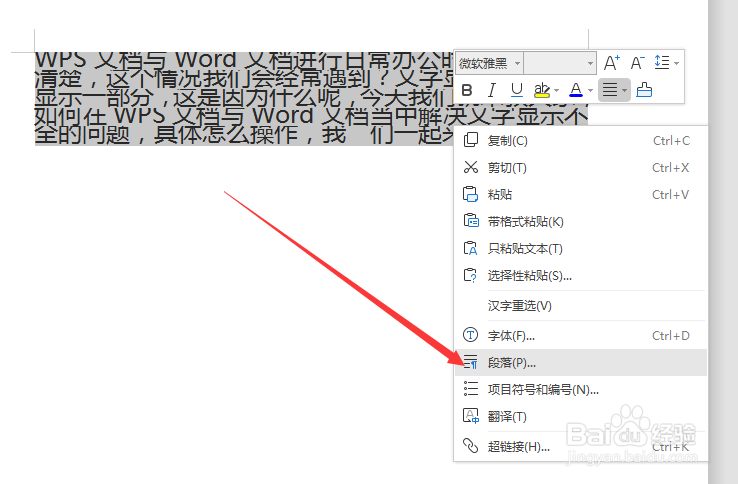Open 字体(F)... font dialog entry
Screen dimensions: 738x484
[580, 336]
